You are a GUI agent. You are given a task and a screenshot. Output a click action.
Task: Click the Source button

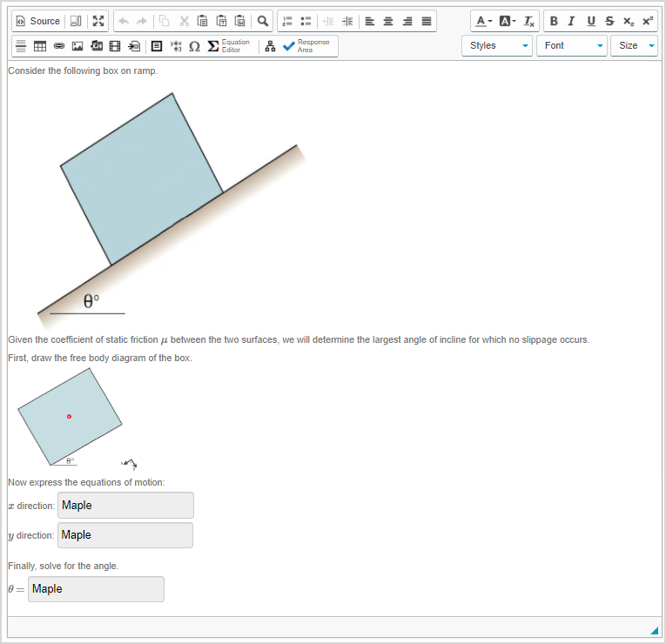(38, 21)
